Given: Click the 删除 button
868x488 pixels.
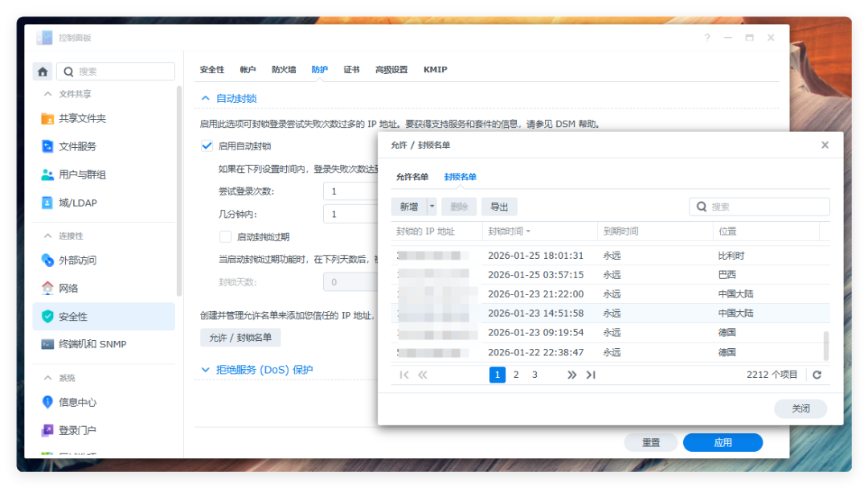Looking at the screenshot, I should click(459, 207).
